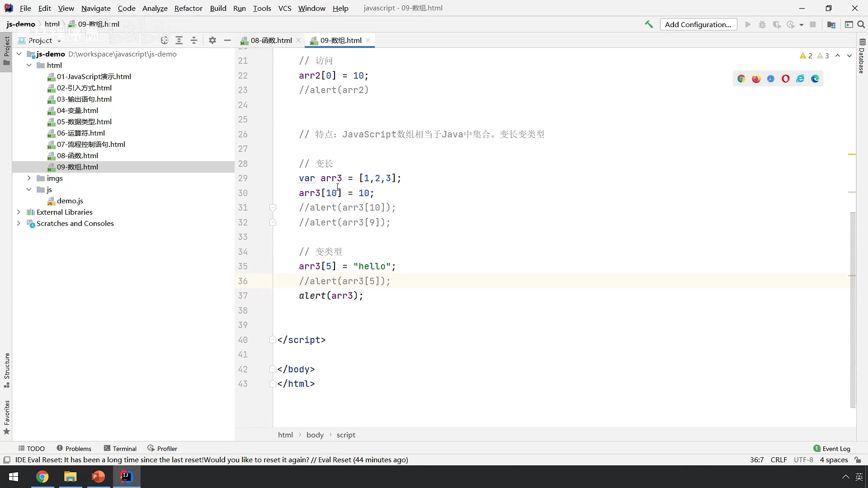Expand all project tree items icon
The width and height of the screenshot is (868, 488).
point(179,40)
